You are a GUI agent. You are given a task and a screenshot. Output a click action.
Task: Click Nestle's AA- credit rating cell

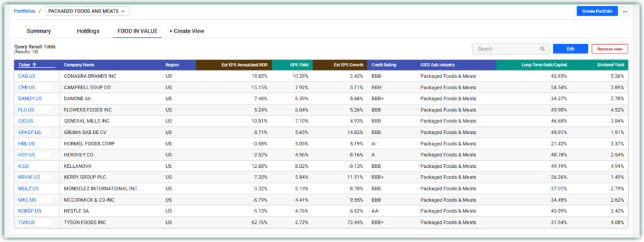click(376, 211)
